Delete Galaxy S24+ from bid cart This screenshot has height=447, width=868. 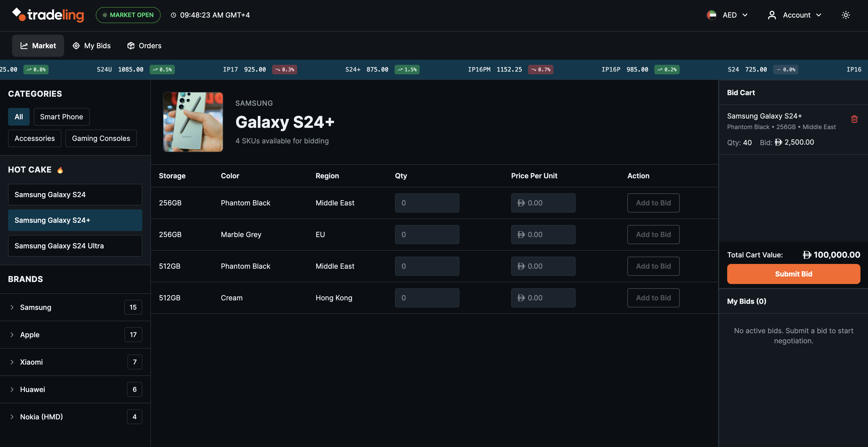pyautogui.click(x=854, y=119)
